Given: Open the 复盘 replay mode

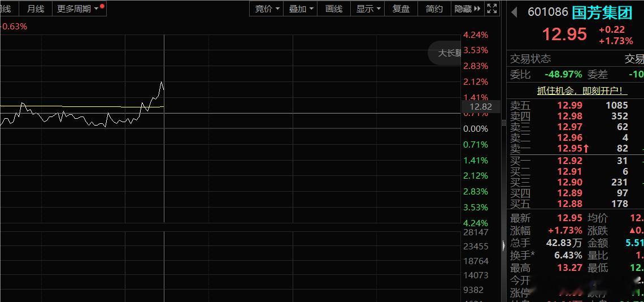Looking at the screenshot, I should (401, 8).
